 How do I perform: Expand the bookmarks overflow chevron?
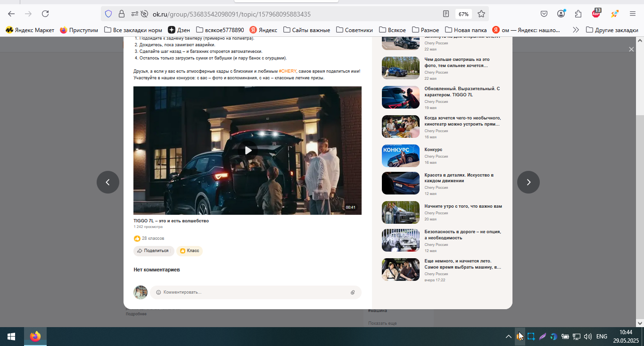click(x=576, y=30)
